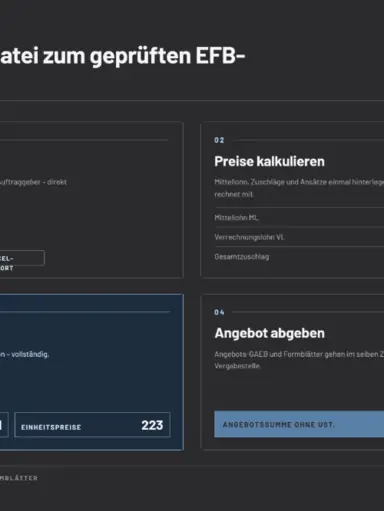Select the 'Mittellohn ML' row
Screen dimensions: 384x511
(299, 218)
